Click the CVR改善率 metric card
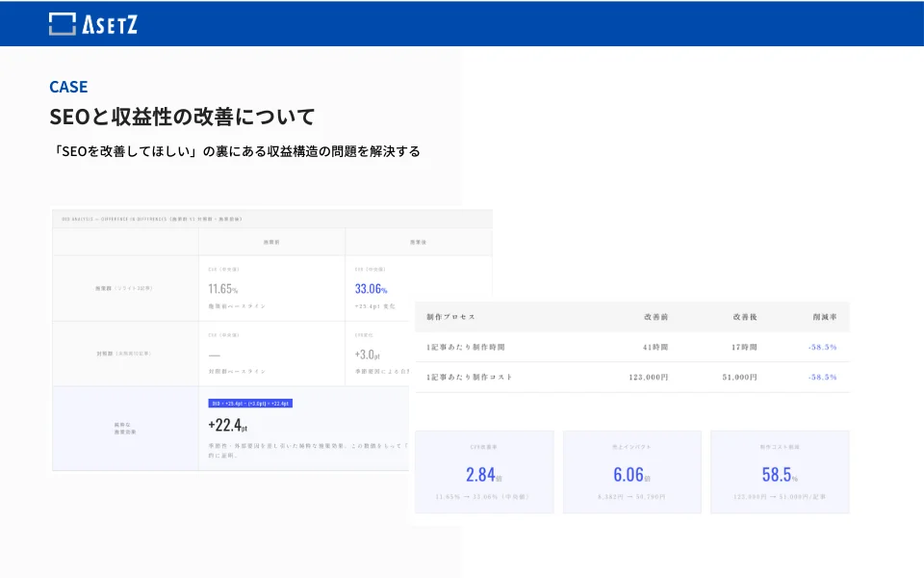The image size is (924, 578). click(x=486, y=472)
